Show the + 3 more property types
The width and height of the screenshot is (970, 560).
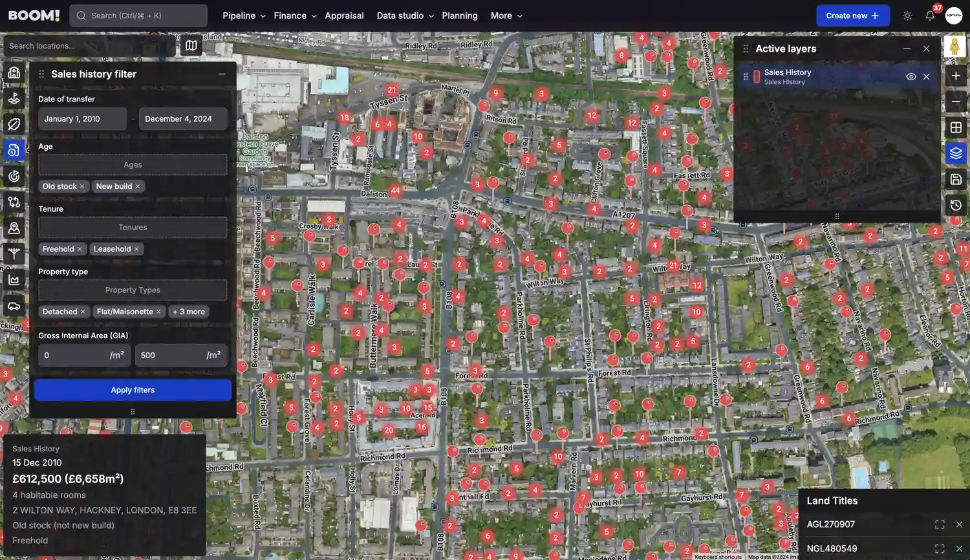(x=189, y=312)
